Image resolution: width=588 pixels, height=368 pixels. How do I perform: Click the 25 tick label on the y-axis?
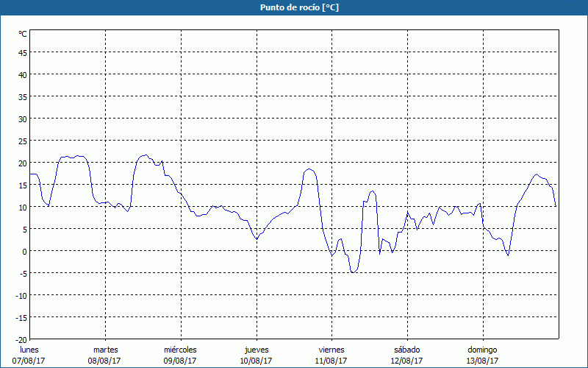pyautogui.click(x=22, y=141)
